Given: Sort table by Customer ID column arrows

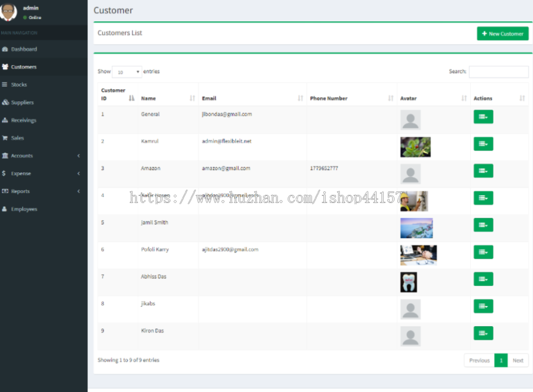Looking at the screenshot, I should 131,98.
